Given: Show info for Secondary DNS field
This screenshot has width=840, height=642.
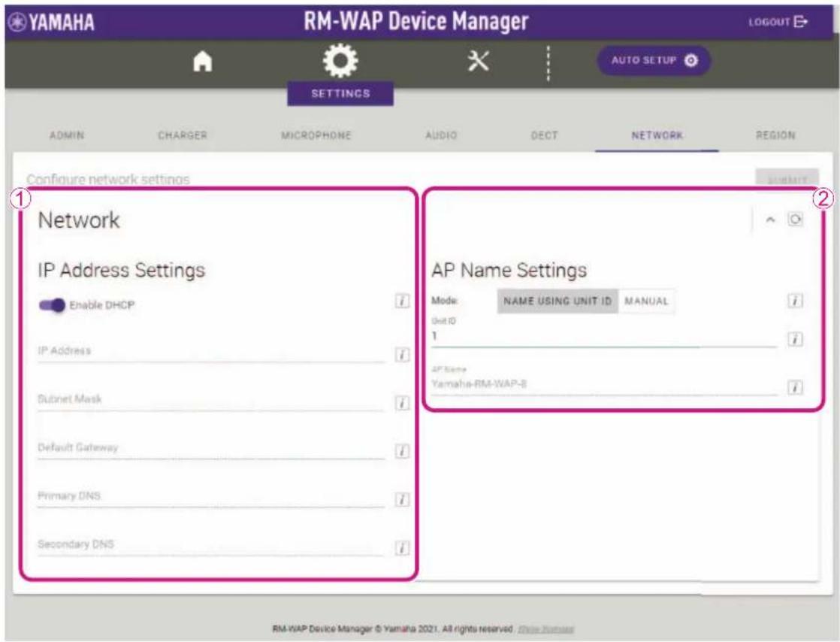Looking at the screenshot, I should coord(402,548).
